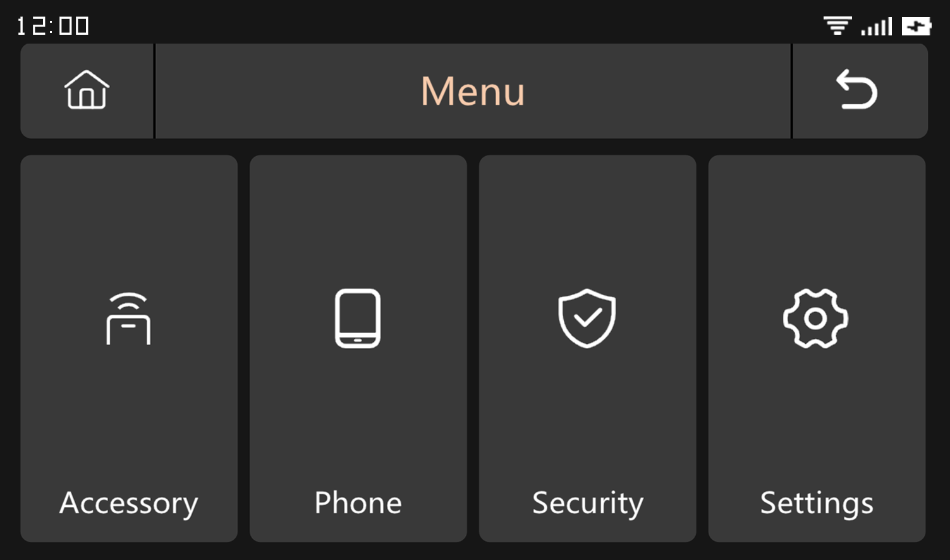
Task: Tap the Phone tile upper area
Action: [x=358, y=221]
